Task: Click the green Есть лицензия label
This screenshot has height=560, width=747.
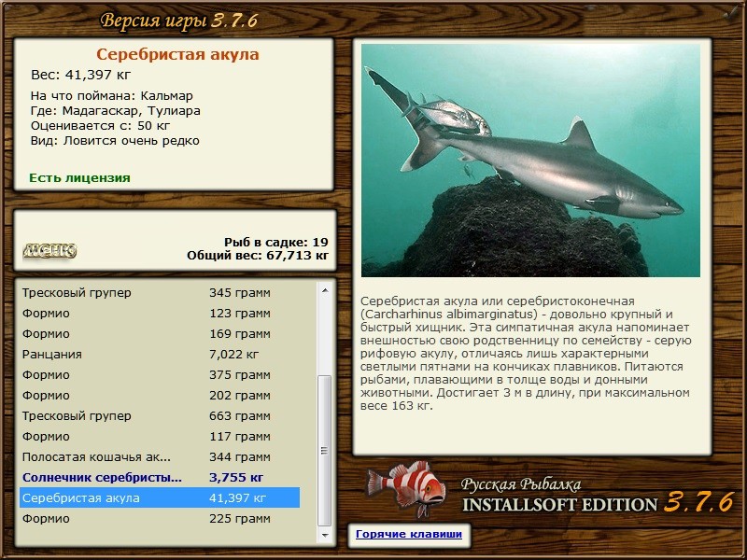Action: point(79,177)
